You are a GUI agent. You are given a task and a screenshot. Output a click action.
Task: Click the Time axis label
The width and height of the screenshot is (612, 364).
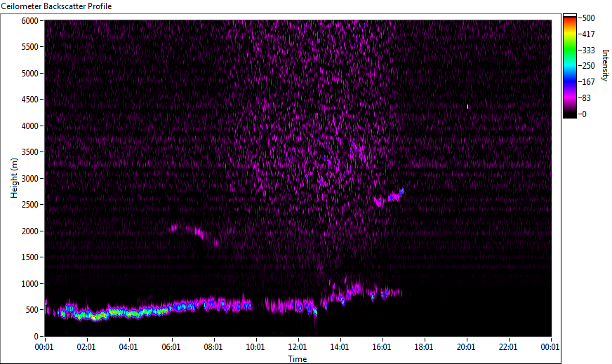click(x=298, y=359)
